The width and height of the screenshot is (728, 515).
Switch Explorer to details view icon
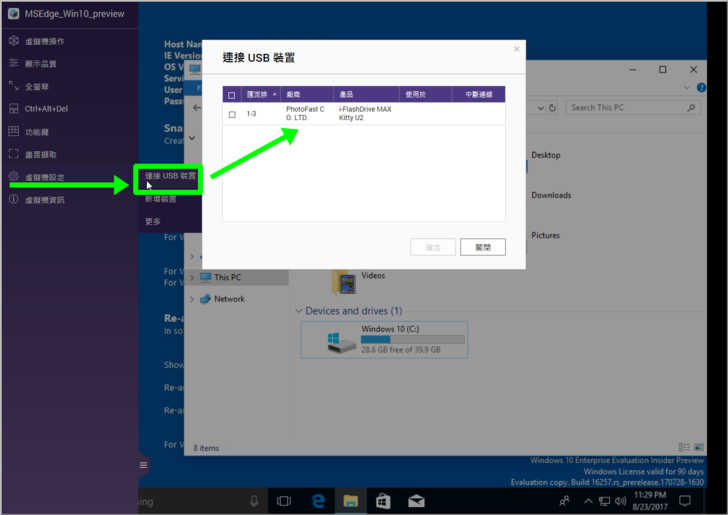click(x=684, y=447)
